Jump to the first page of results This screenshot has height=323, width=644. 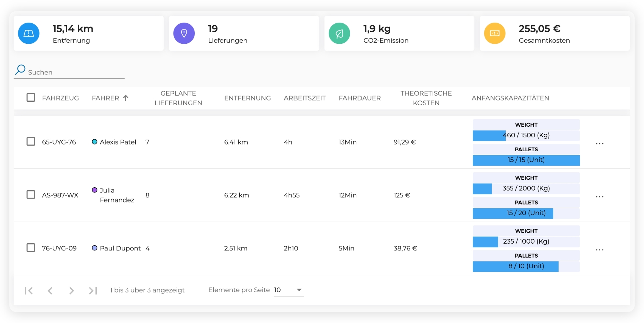29,291
